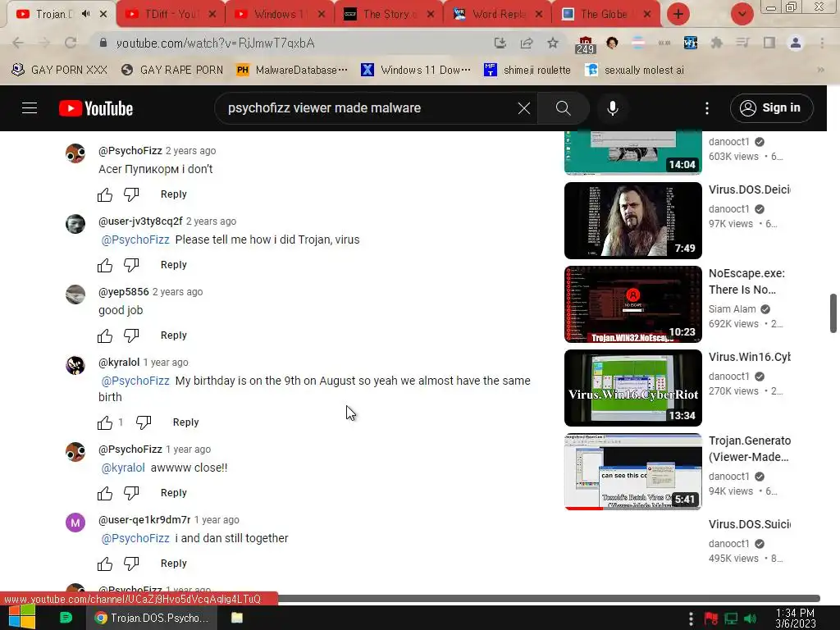Image resolution: width=840 pixels, height=630 pixels.
Task: Run search with the magnifier button
Action: pyautogui.click(x=563, y=108)
